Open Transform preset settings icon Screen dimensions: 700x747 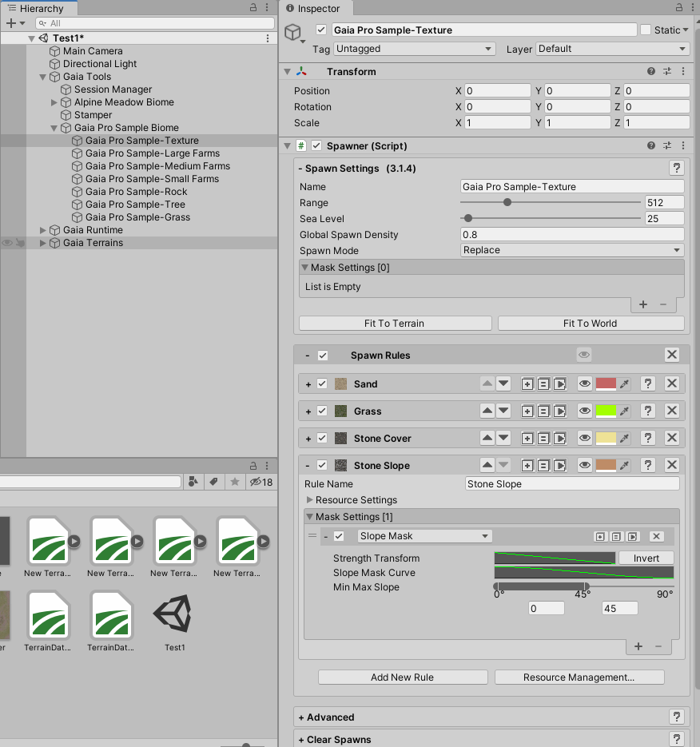(x=667, y=71)
